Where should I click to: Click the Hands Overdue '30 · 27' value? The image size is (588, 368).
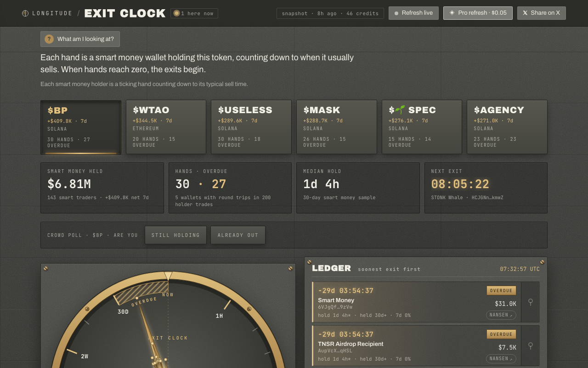[x=201, y=184]
